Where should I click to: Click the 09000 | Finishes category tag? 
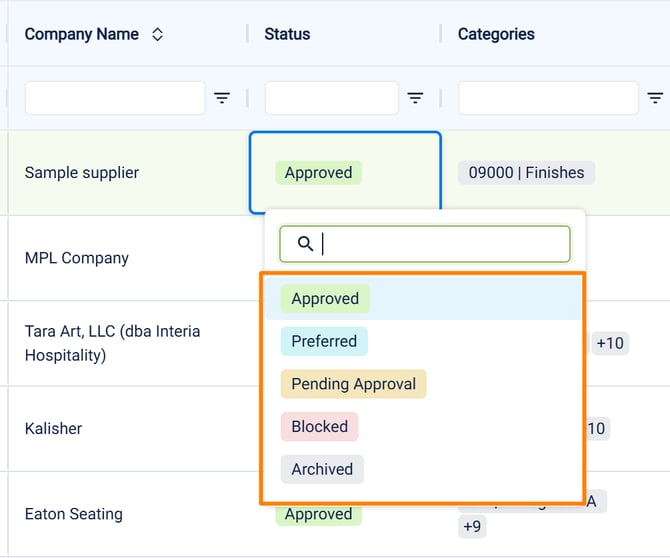(x=526, y=173)
